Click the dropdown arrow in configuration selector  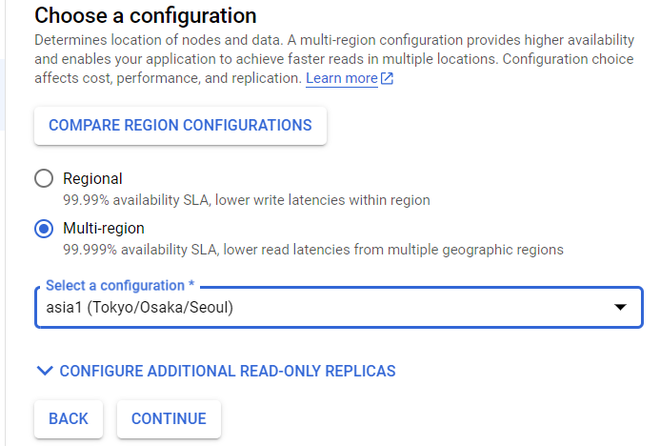(620, 308)
